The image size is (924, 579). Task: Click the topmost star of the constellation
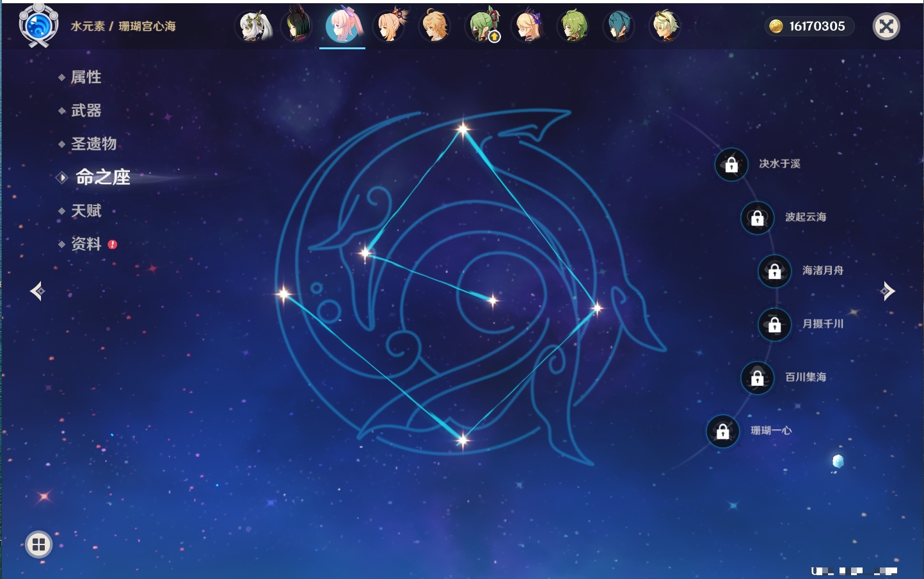[463, 130]
